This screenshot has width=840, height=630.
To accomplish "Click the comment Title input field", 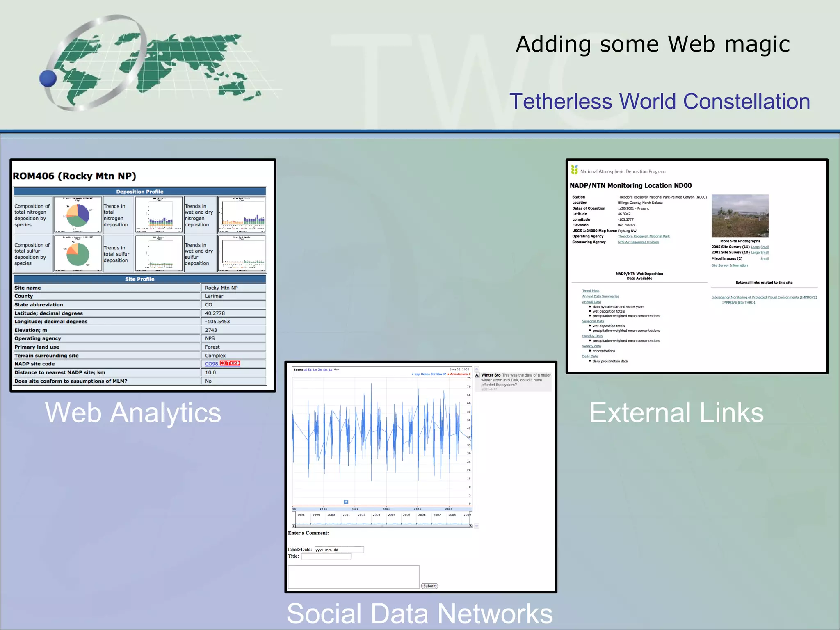I will pyautogui.click(x=326, y=557).
